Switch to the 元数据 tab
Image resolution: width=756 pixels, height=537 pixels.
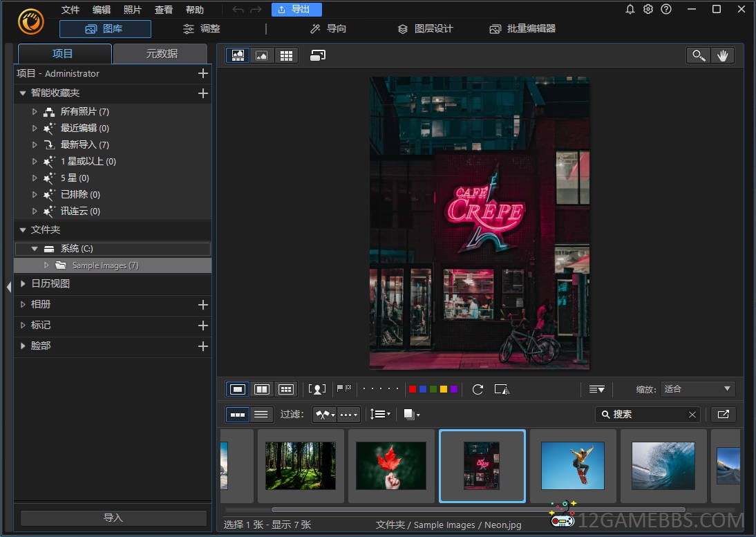161,53
